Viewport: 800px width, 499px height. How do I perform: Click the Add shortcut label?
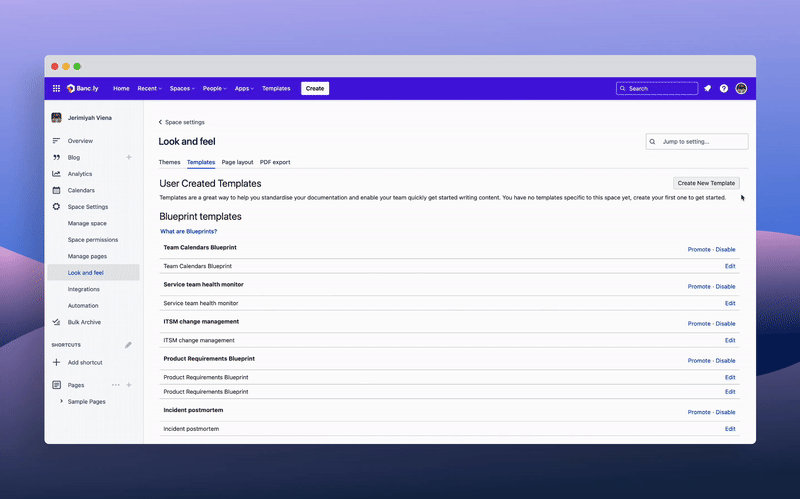(85, 362)
